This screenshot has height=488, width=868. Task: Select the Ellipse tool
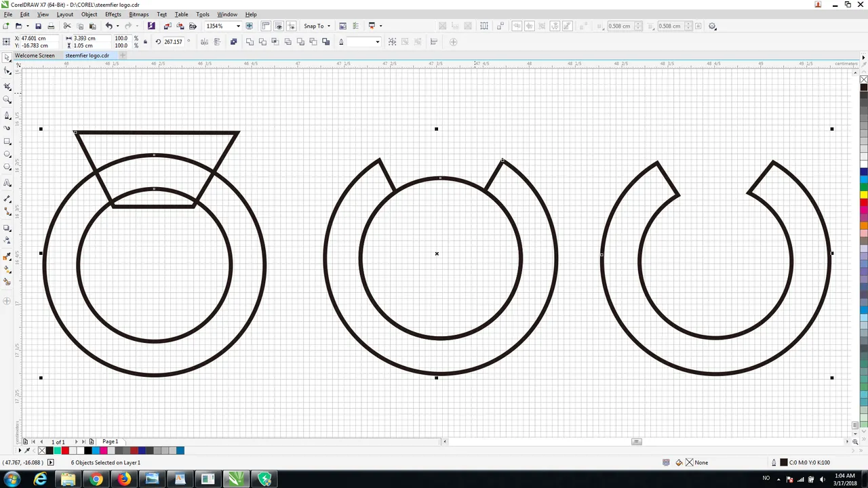[x=8, y=155]
